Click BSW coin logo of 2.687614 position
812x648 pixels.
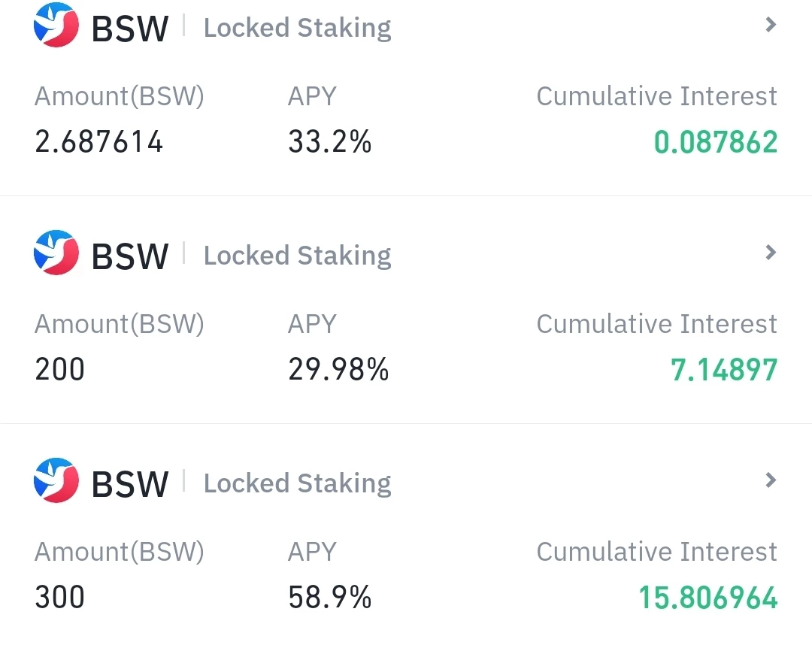pyautogui.click(x=56, y=25)
